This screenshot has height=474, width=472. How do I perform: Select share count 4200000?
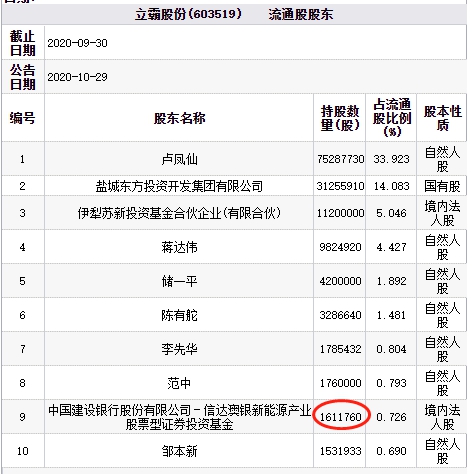pos(340,281)
